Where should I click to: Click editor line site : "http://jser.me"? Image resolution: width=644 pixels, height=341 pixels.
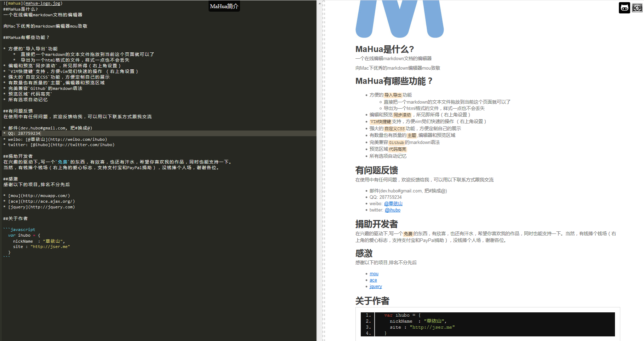[41, 247]
